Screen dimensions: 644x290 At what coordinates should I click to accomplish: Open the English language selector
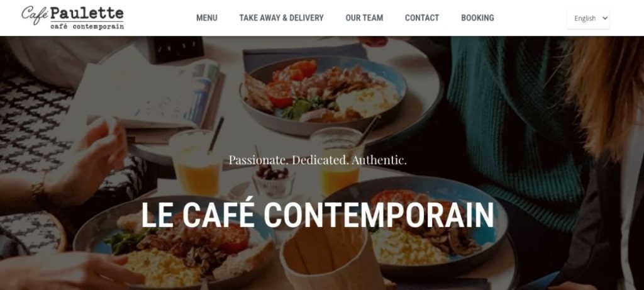[x=588, y=18]
